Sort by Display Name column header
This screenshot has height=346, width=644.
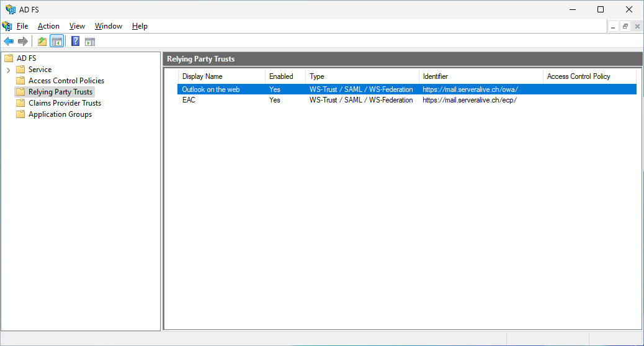[x=221, y=76]
